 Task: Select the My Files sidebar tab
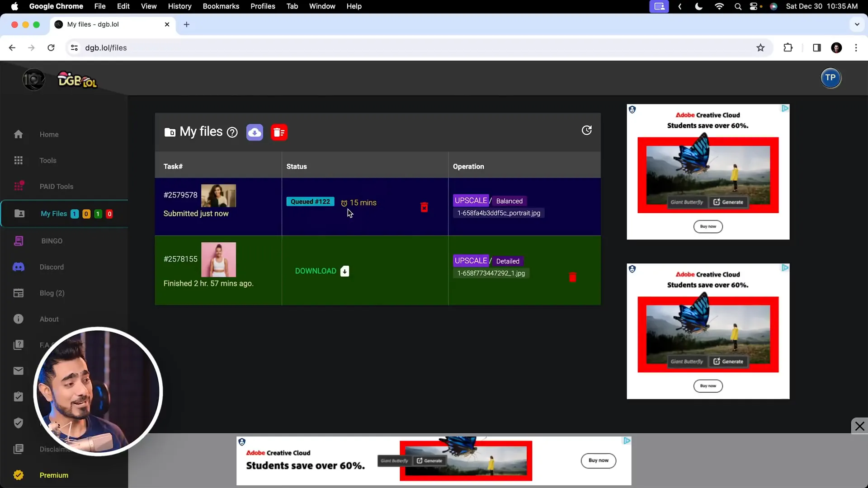(53, 214)
